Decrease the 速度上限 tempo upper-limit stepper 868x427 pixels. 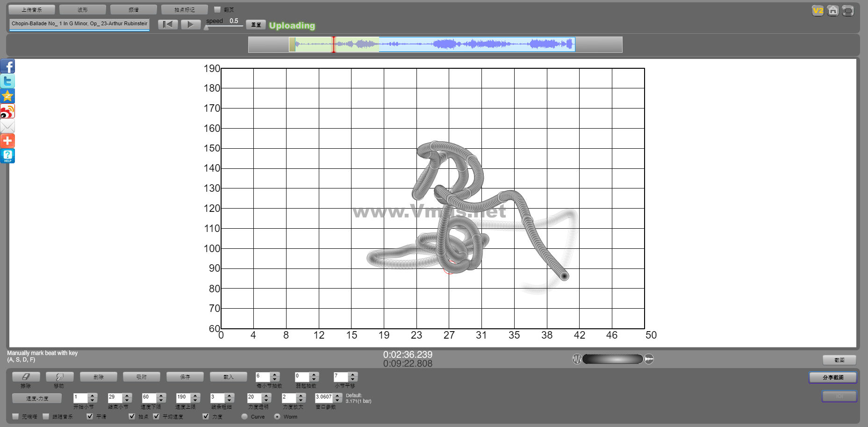(195, 400)
